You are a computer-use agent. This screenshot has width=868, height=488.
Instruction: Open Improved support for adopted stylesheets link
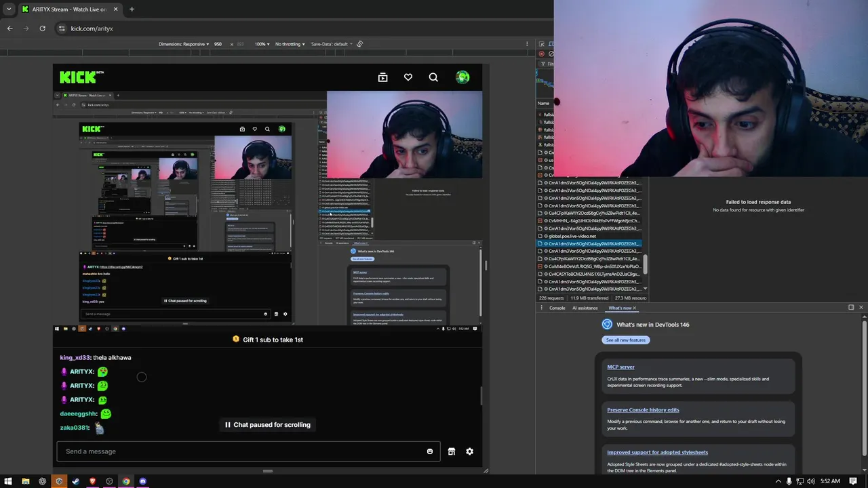click(657, 452)
